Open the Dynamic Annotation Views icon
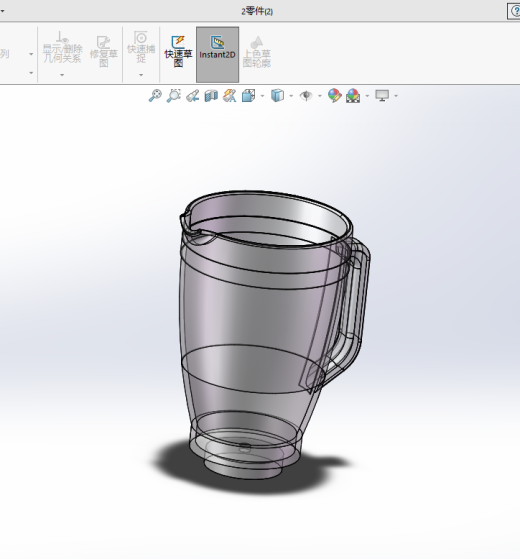This screenshot has width=520, height=559. coord(230,96)
